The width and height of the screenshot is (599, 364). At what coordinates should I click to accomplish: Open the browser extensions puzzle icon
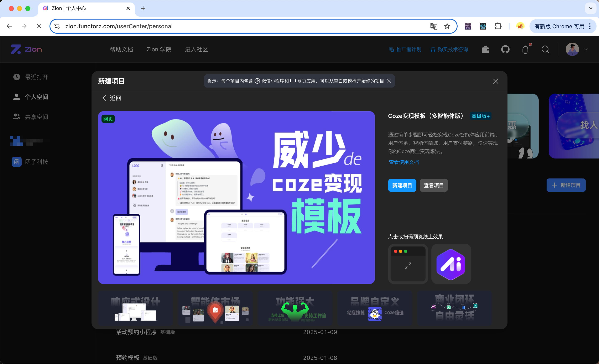(x=498, y=26)
